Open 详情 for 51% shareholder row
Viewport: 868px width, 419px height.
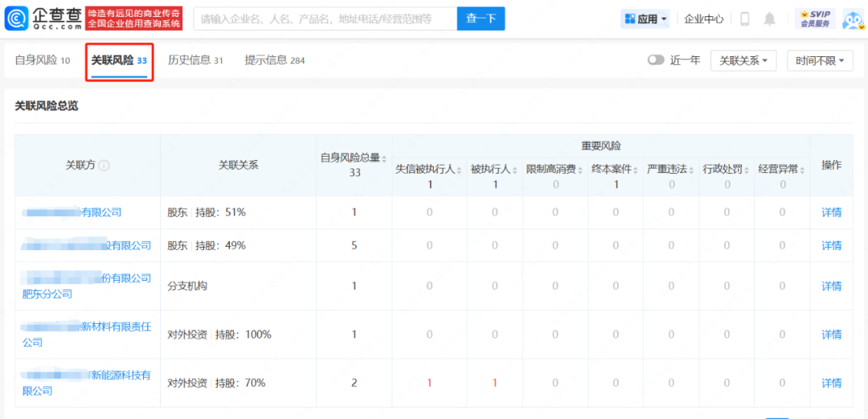(x=832, y=212)
